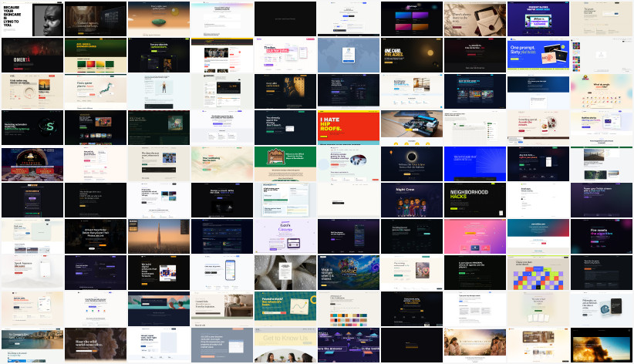Viewport: 634px width, 364px height.
Task: Click the wax-sealed envelope thumbnail
Action: coord(475,19)
